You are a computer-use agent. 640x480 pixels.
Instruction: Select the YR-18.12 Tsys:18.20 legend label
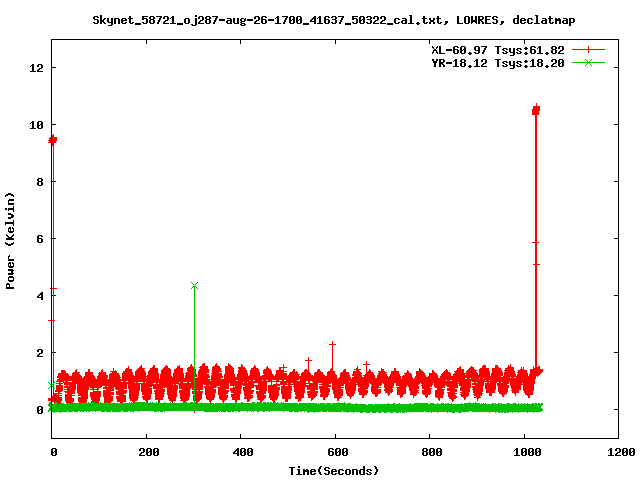tap(498, 63)
